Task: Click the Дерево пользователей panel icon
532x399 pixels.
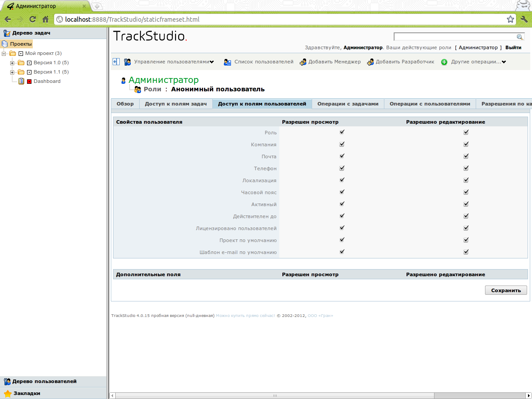Action: (x=7, y=381)
